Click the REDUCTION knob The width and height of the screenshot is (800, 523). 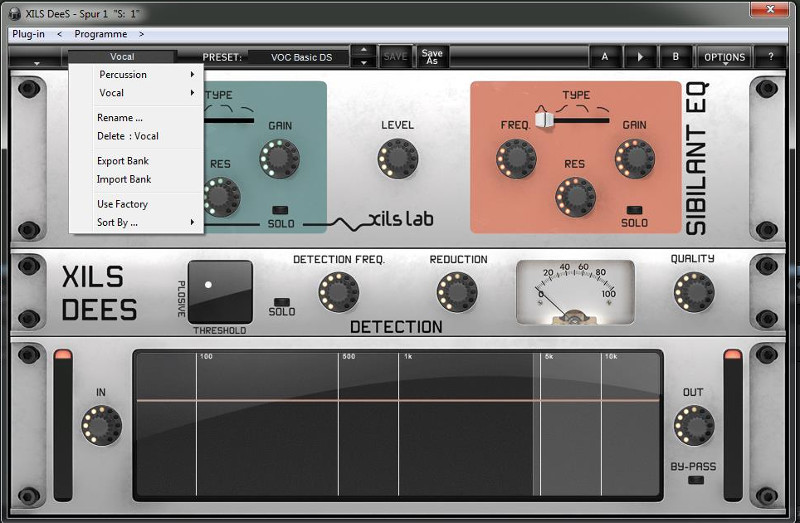(x=457, y=292)
